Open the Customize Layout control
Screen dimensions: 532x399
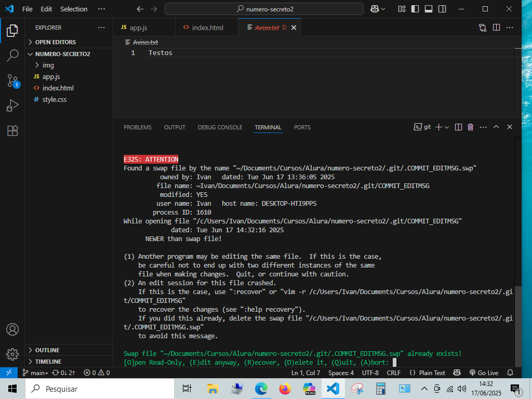coord(402,9)
